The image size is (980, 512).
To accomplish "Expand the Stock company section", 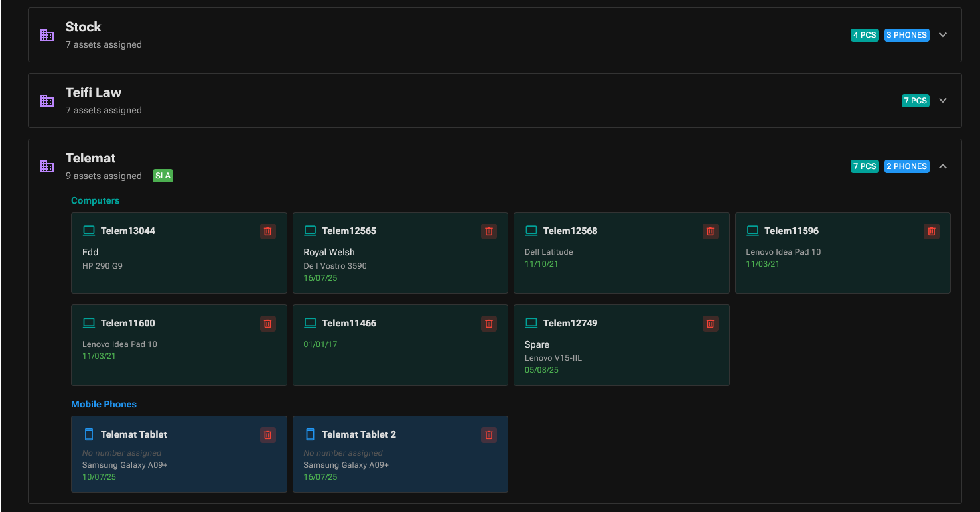I will coord(943,35).
